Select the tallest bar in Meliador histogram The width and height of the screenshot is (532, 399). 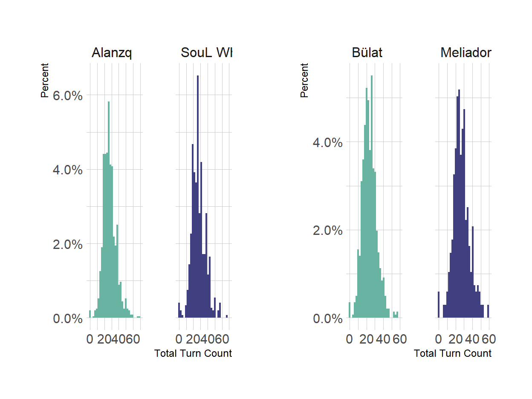(459, 204)
